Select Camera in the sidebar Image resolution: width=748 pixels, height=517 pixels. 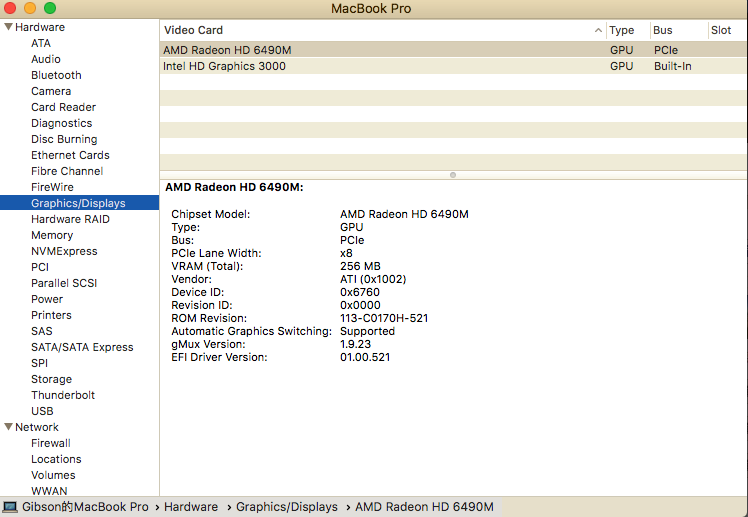51,91
